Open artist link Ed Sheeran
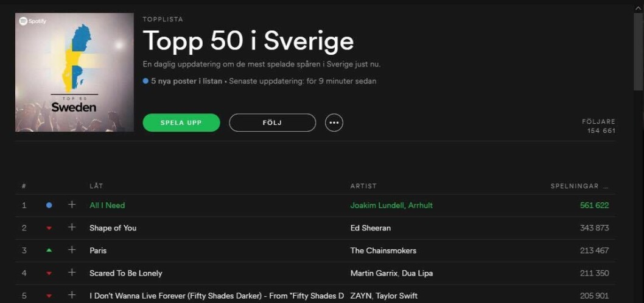644x303 pixels. (371, 228)
